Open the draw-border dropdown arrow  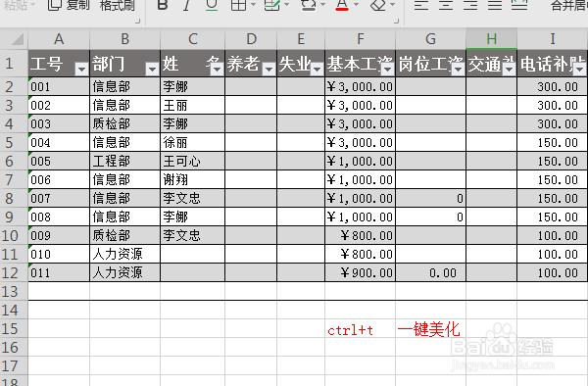point(287,5)
